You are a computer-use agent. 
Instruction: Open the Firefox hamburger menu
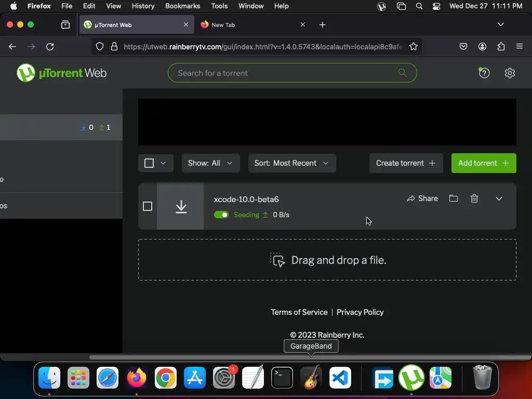coord(520,46)
